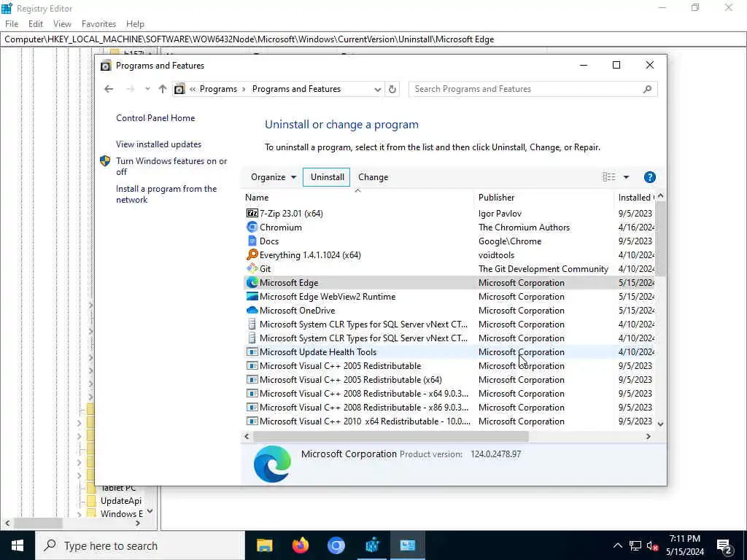Open the Favorites menu in Registry Editor
The image size is (747, 560).
pos(98,24)
